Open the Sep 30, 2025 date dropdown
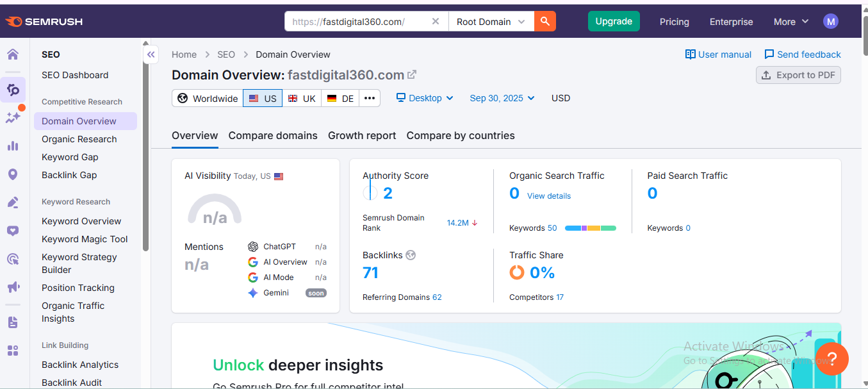 pos(502,98)
